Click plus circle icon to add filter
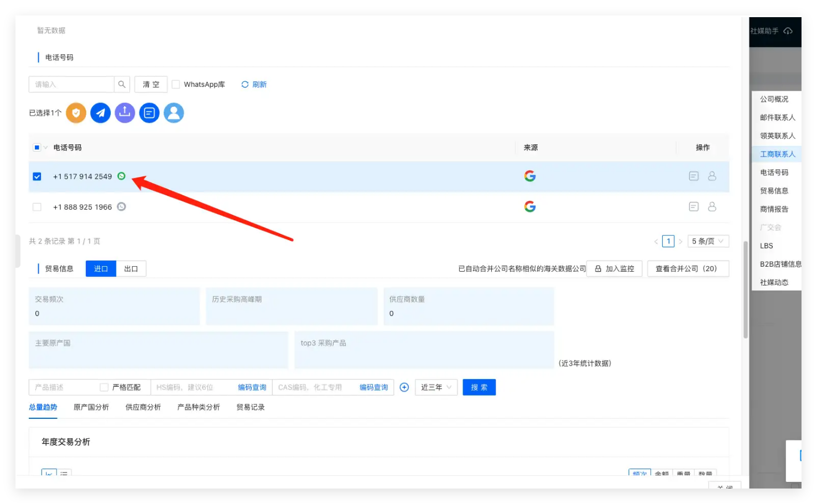This screenshot has width=817, height=504. pos(404,387)
